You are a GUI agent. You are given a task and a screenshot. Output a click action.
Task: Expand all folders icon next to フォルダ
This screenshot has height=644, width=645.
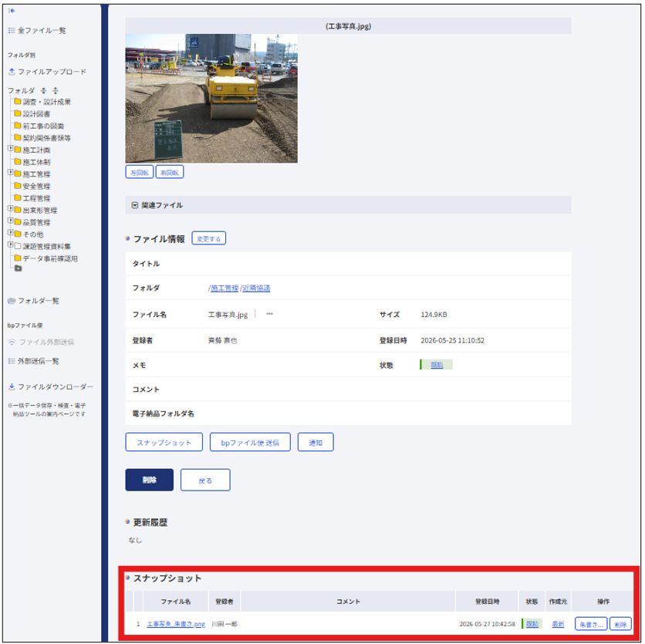coord(56,90)
